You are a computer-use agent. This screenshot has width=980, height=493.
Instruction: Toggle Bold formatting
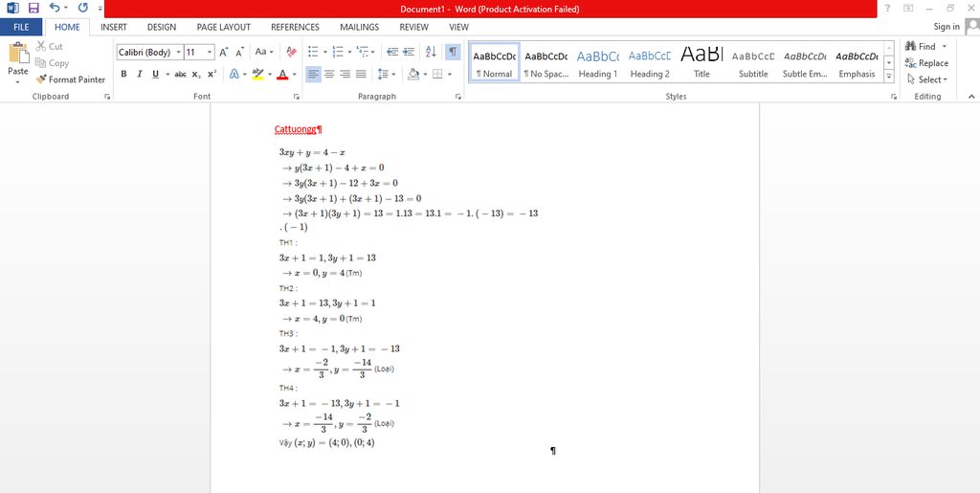pyautogui.click(x=123, y=75)
